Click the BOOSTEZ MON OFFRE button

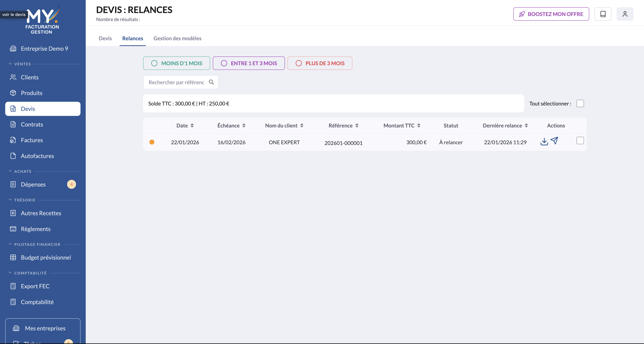[551, 14]
